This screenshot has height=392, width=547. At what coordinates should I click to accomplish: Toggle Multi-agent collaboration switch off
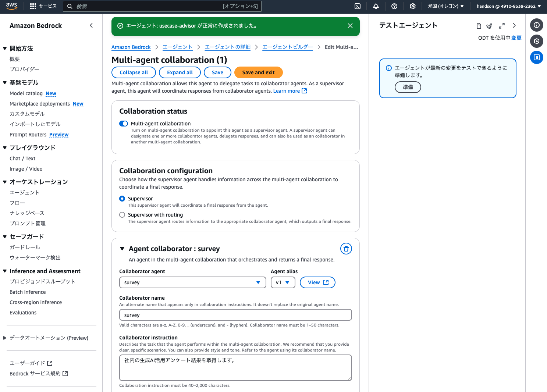124,124
